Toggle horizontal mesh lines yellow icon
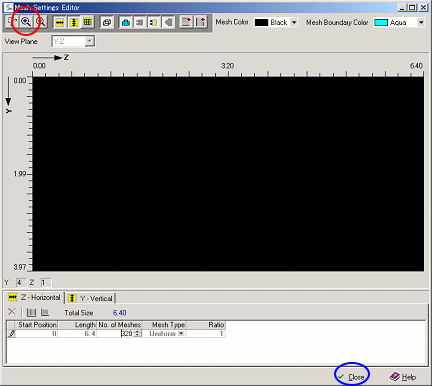The height and width of the screenshot is (386, 432). click(60, 22)
